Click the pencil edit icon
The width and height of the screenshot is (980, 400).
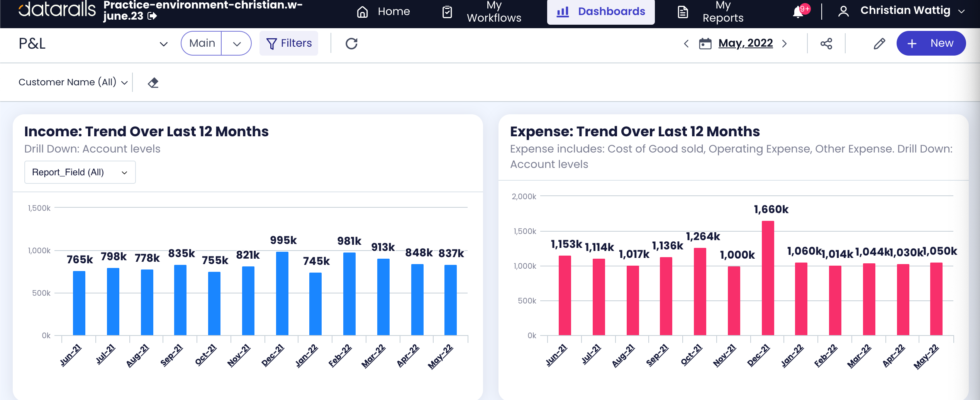(x=879, y=44)
